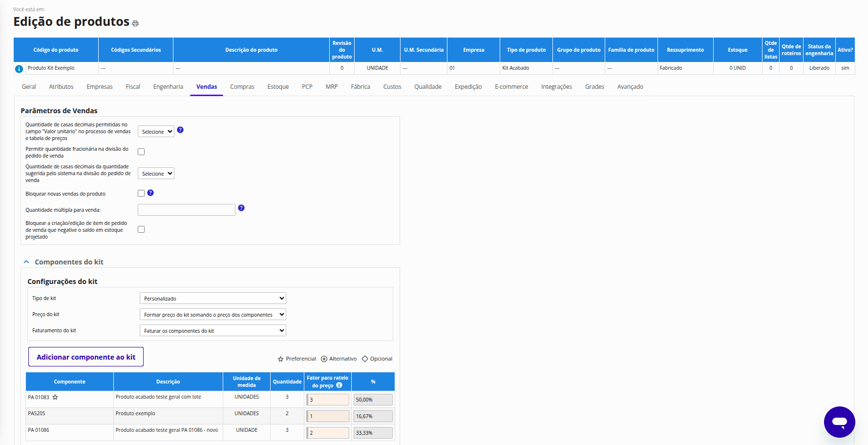Click the blue info icon in product row
The image size is (868, 445).
tap(19, 69)
